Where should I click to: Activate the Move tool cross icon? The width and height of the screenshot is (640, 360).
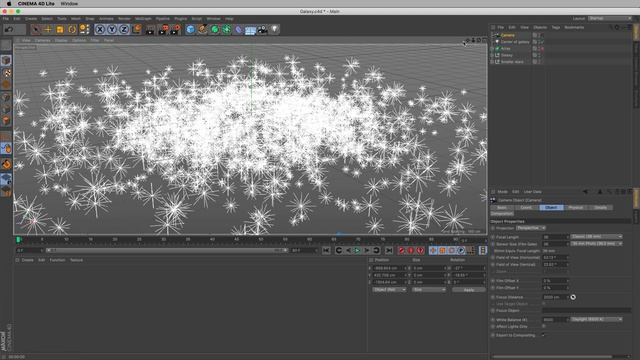tap(48, 29)
